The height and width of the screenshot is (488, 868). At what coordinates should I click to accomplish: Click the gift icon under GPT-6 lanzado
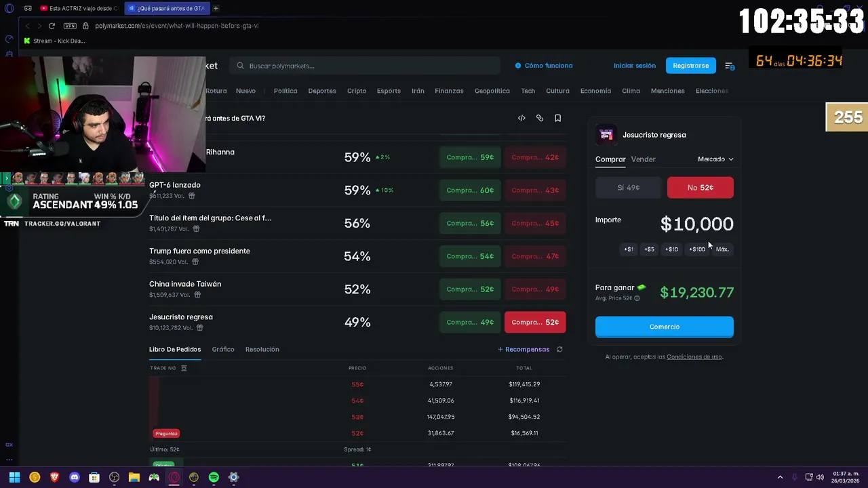pyautogui.click(x=192, y=196)
